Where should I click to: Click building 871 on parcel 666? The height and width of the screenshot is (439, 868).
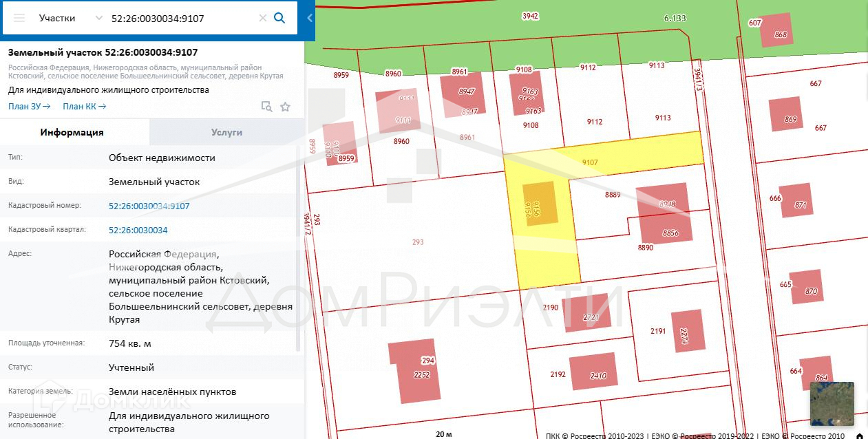coord(795,200)
